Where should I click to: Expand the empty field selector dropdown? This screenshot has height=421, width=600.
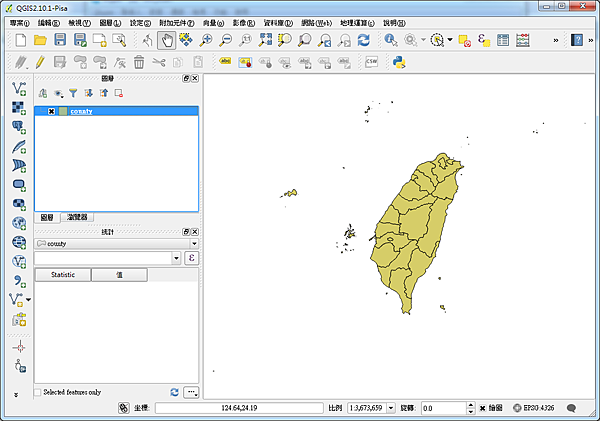point(176,258)
